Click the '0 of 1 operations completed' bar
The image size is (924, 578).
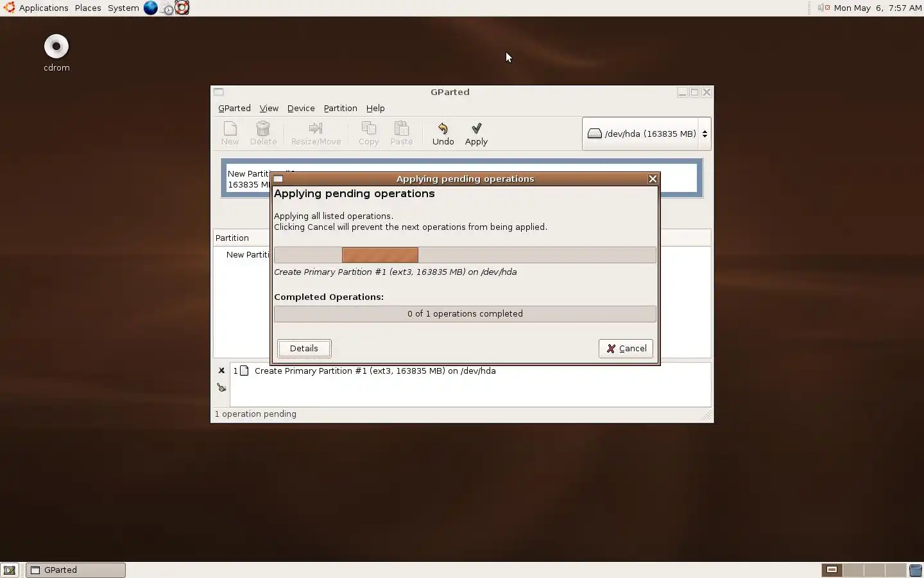pyautogui.click(x=465, y=313)
